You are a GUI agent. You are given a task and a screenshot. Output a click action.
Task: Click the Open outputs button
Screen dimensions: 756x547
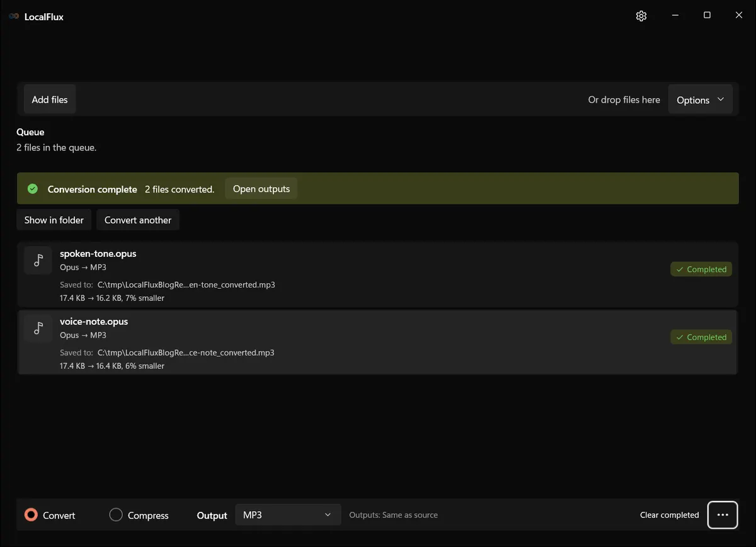pos(261,189)
